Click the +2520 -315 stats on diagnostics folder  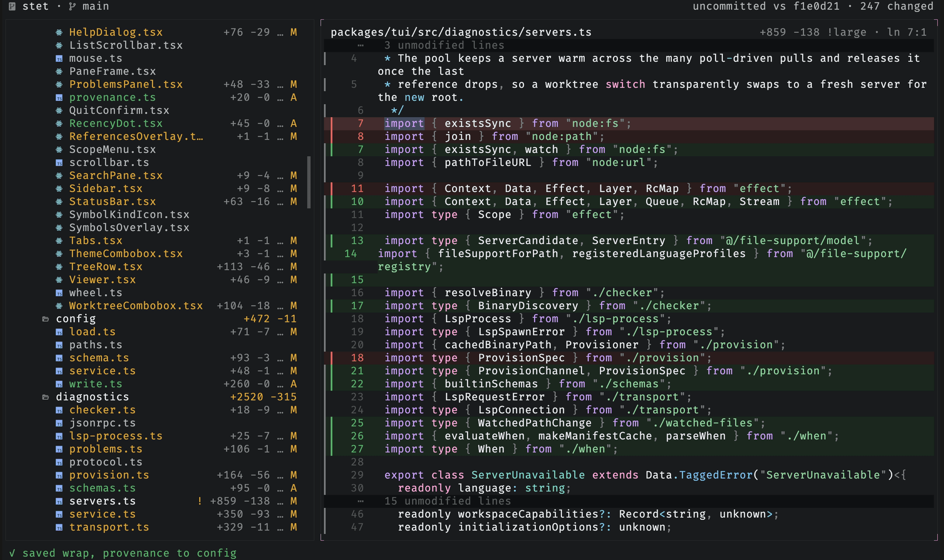(263, 398)
